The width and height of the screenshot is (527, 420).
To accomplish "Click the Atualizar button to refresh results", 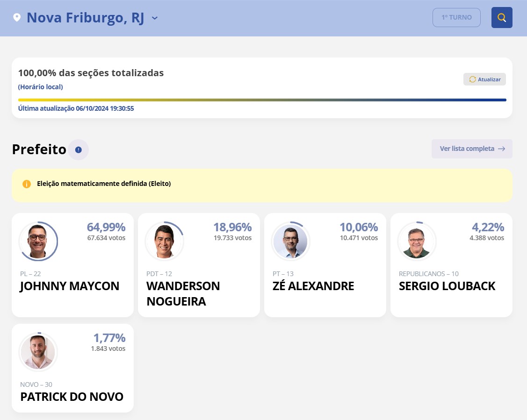I will click(x=484, y=79).
